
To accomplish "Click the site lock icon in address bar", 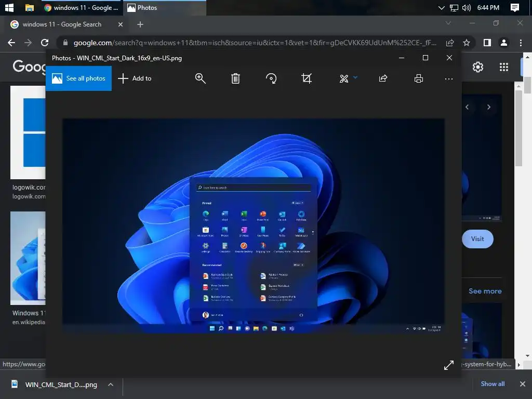I will [65, 43].
